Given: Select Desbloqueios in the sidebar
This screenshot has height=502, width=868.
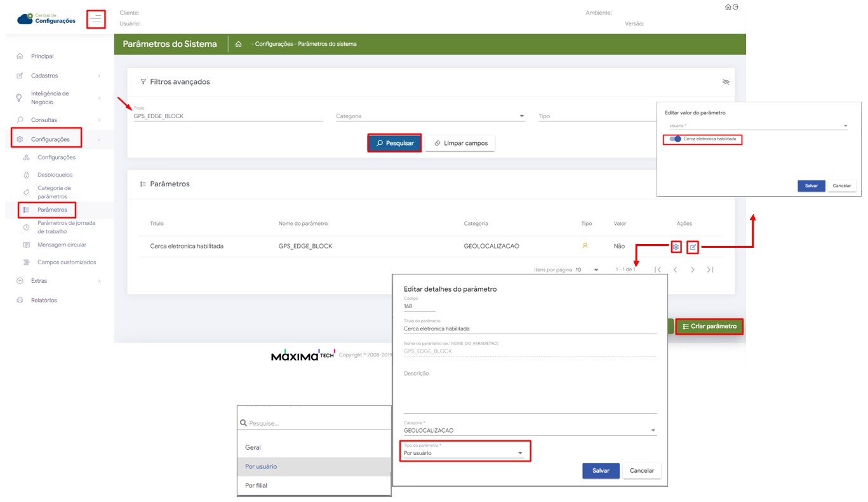Looking at the screenshot, I should (55, 175).
